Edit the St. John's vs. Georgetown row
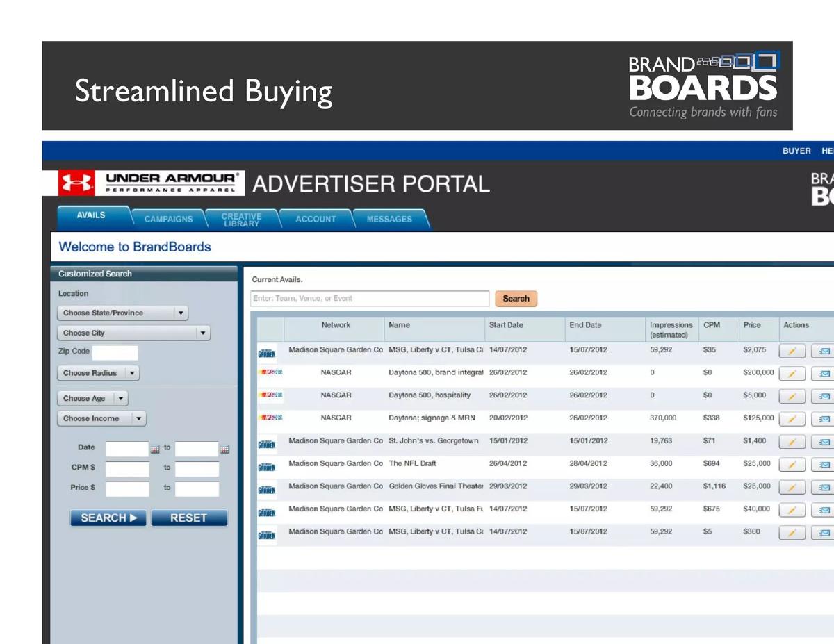Screen dimensions: 834x644 [x=792, y=443]
